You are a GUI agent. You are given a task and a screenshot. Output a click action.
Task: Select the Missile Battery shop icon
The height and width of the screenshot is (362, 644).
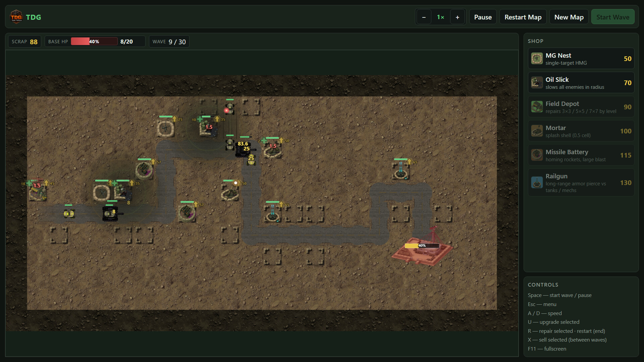click(537, 155)
